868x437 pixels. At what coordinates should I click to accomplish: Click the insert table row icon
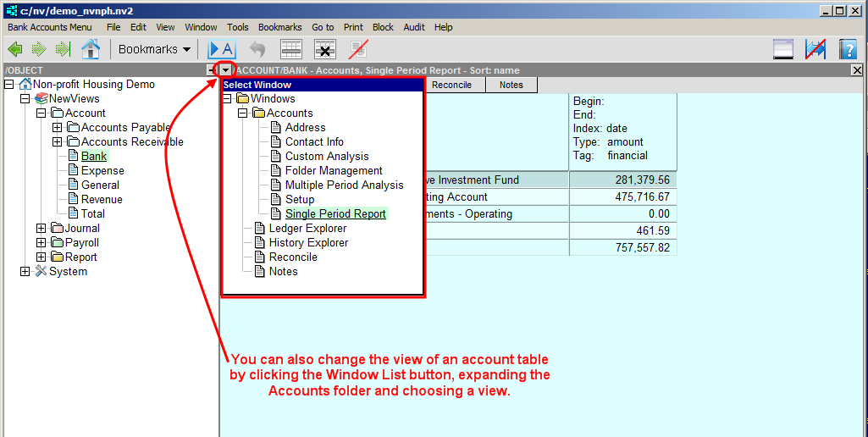pos(291,49)
